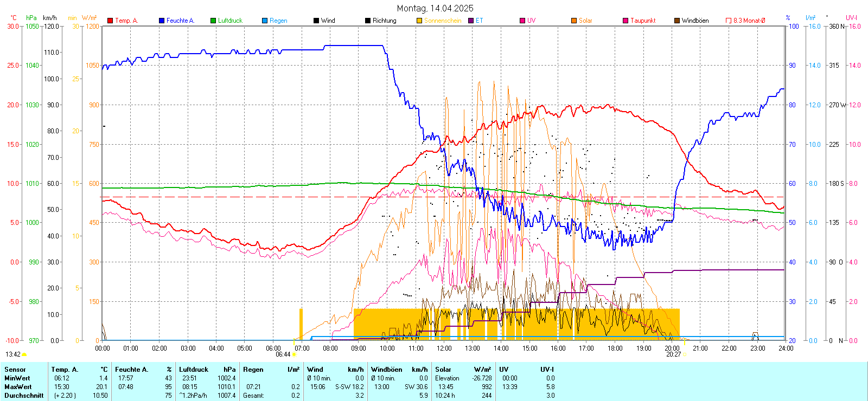Click the orange Solar legend square
The image size is (868, 401).
click(x=574, y=21)
